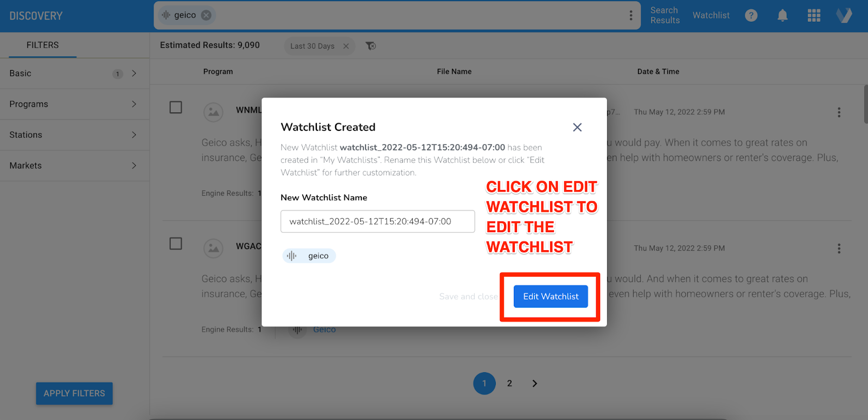Click Save and close in the dialog

point(468,296)
